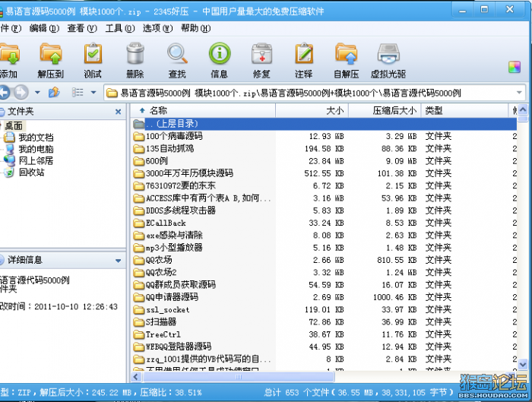The image size is (532, 402).
Task: Sort by the 名称 column header
Action: pyautogui.click(x=203, y=111)
